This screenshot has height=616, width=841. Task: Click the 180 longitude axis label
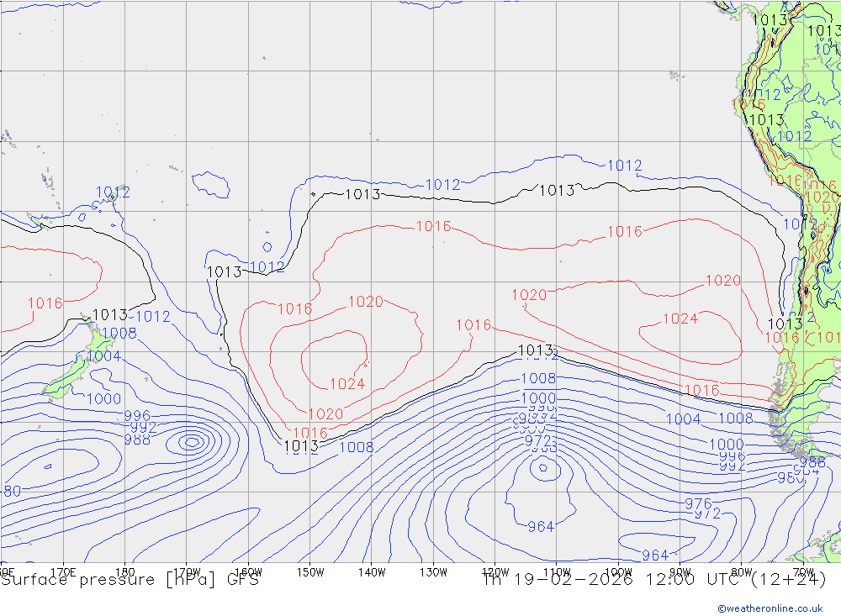click(125, 571)
